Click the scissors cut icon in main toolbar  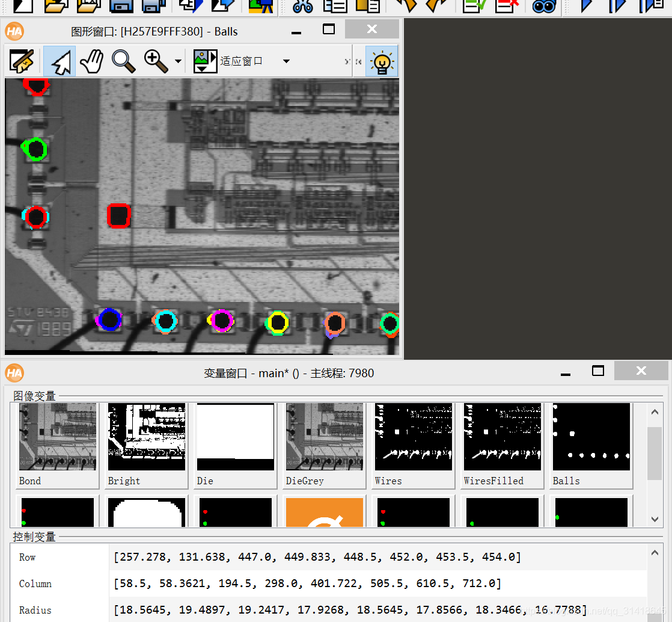tap(302, 6)
